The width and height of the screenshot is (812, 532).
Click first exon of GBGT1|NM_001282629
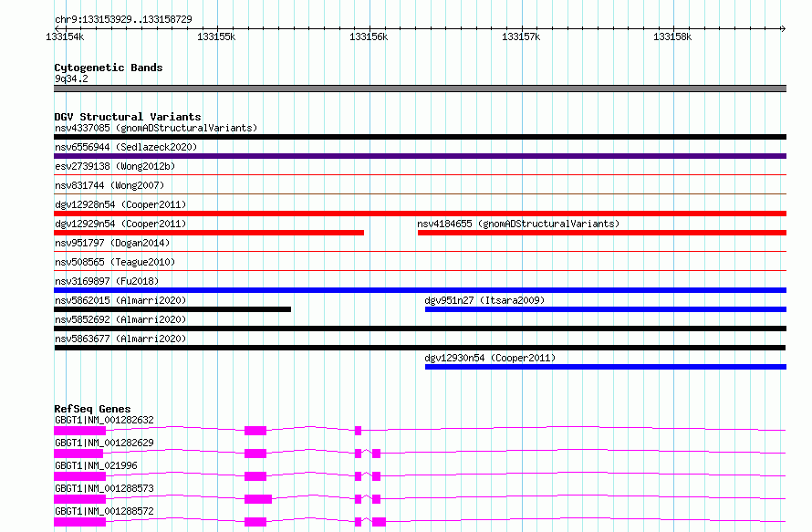78,454
